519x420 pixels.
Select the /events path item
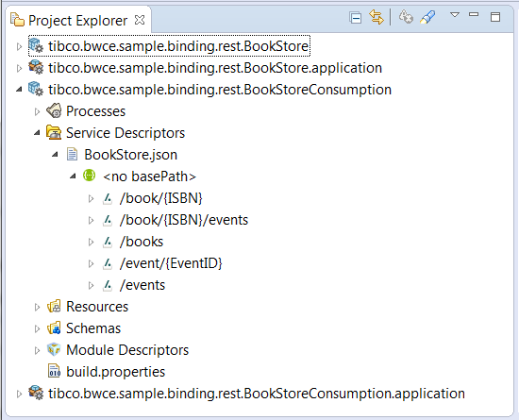tap(142, 285)
